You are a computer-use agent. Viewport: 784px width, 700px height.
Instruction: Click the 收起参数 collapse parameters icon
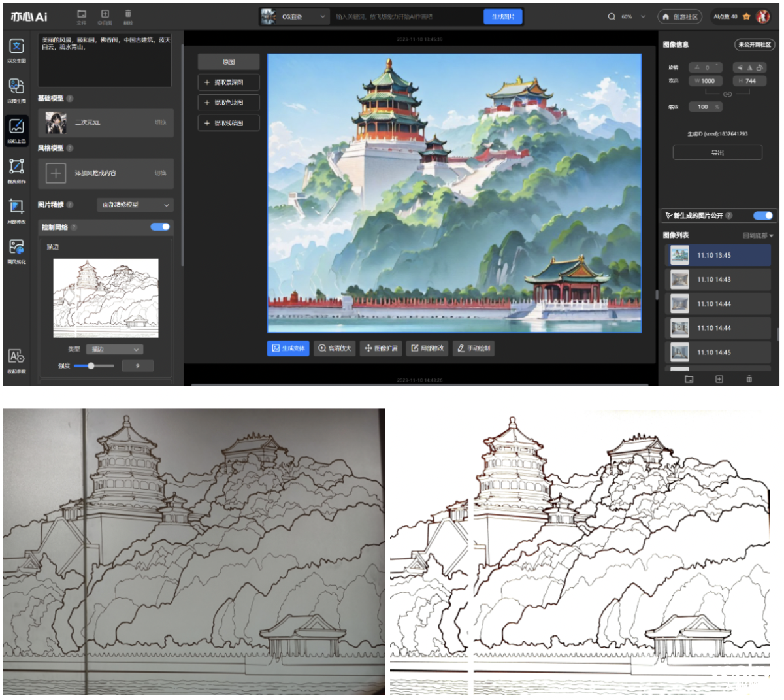click(x=16, y=357)
